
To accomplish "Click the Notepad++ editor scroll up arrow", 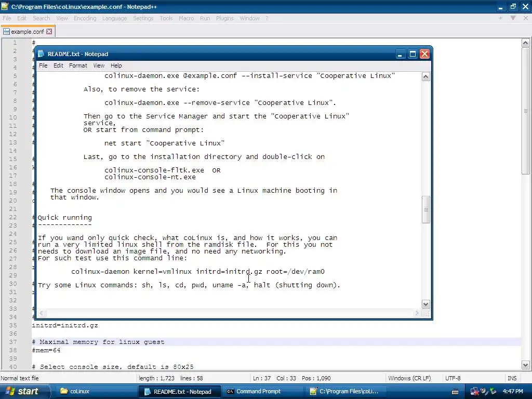I will click(525, 43).
